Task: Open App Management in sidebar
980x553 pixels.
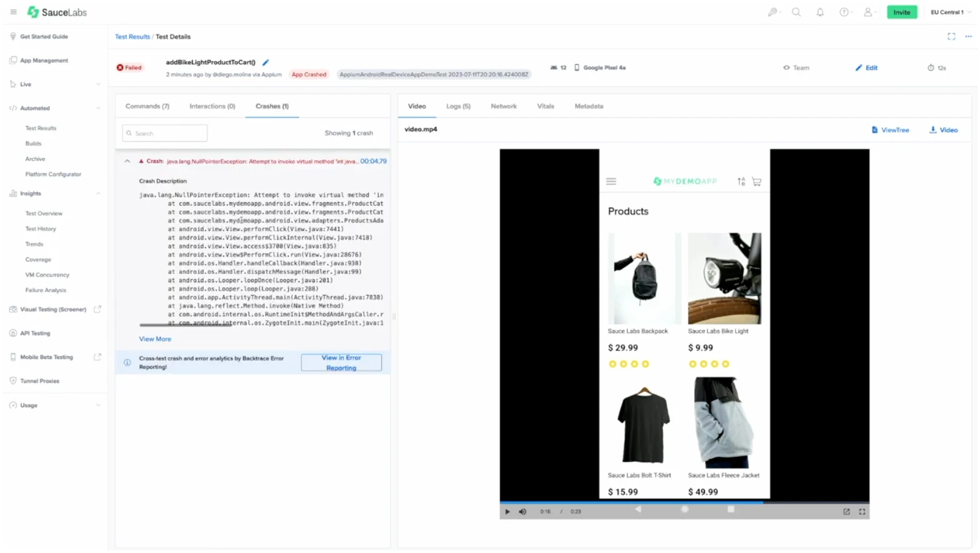Action: point(44,61)
